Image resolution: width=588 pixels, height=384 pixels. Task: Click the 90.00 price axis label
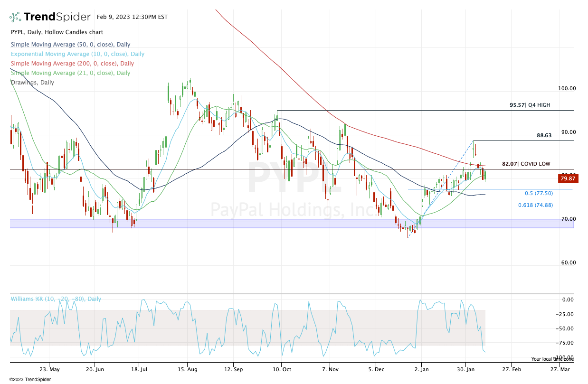coord(569,132)
